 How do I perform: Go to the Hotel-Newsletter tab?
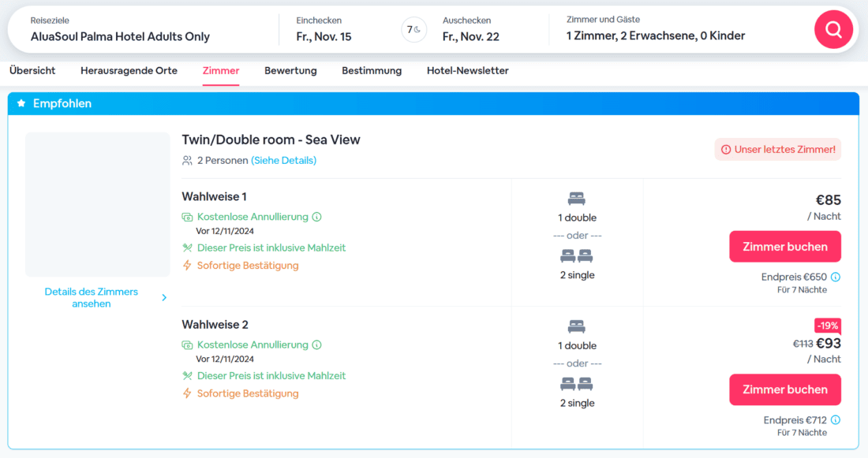467,71
